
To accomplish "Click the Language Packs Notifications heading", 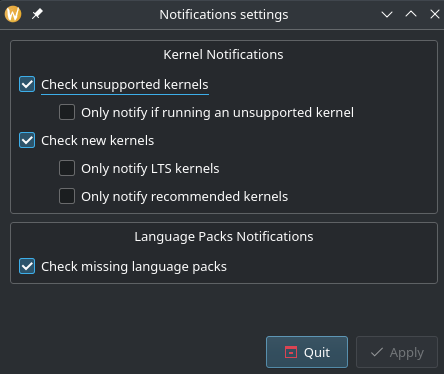I will point(224,237).
